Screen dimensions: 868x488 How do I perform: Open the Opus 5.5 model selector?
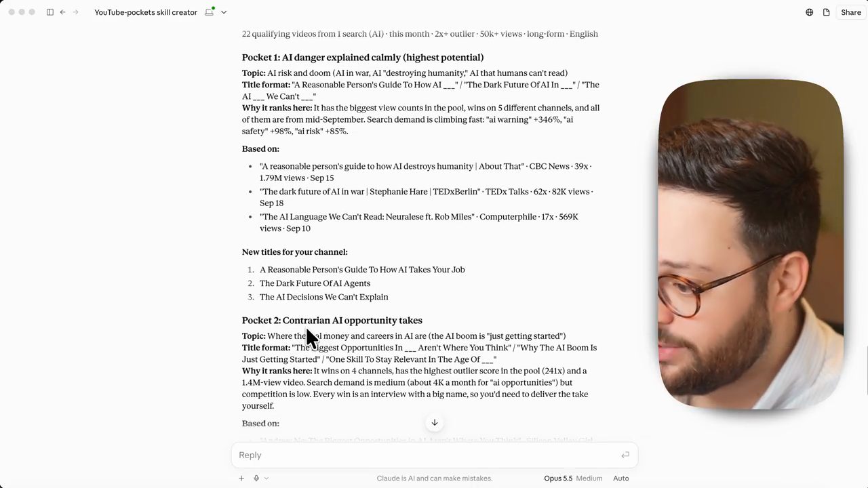[x=558, y=478]
